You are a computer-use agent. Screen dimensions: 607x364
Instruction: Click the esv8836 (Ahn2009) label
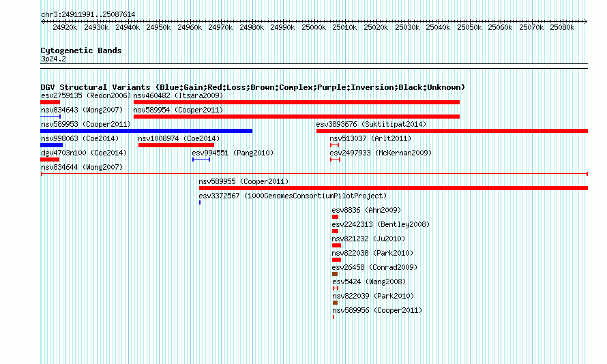(x=366, y=210)
